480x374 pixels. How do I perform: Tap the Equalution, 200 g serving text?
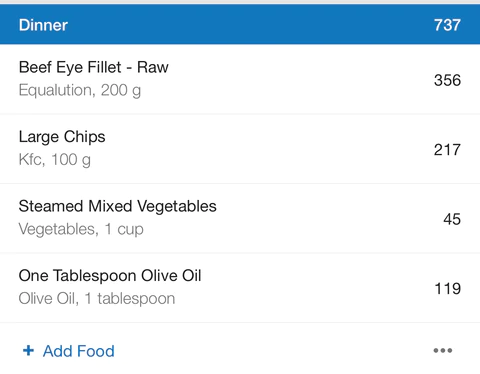click(x=80, y=90)
